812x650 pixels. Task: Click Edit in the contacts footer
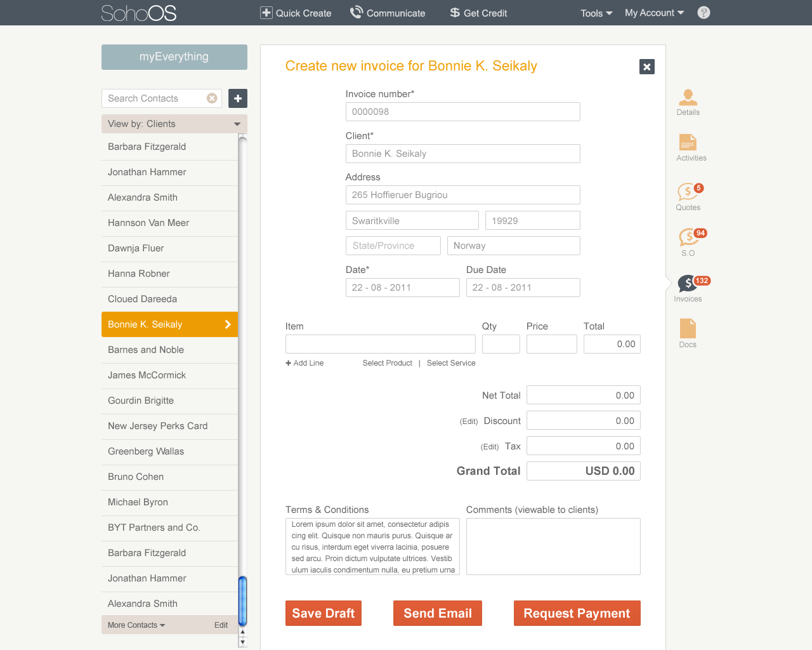(x=221, y=625)
